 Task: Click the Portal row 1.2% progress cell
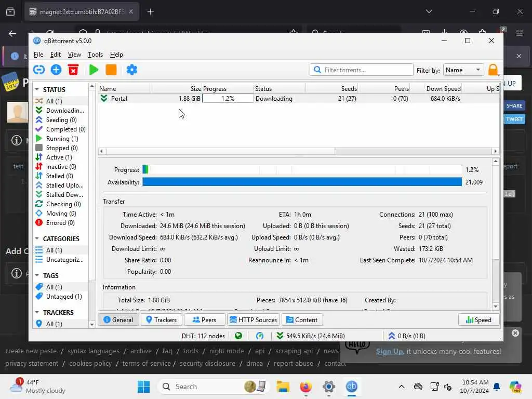pyautogui.click(x=228, y=98)
